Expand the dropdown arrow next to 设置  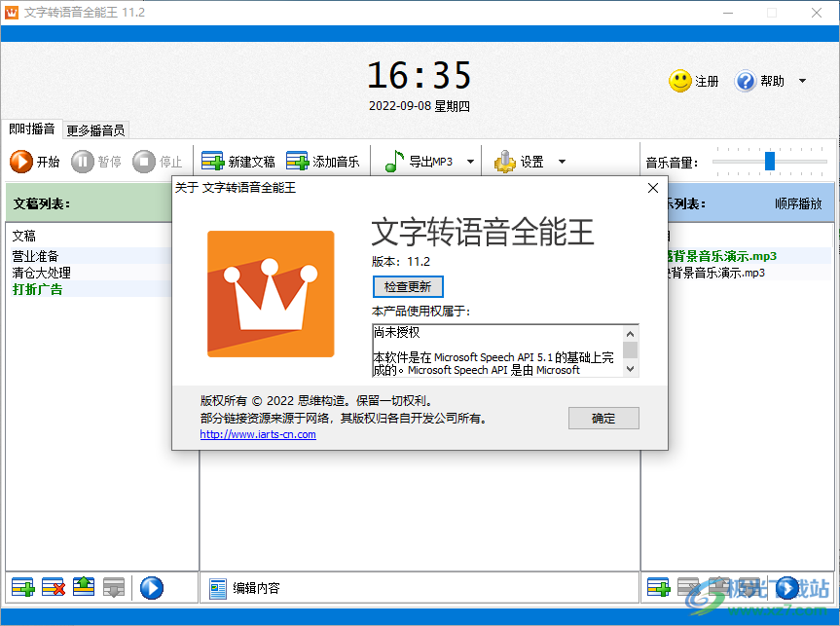(x=562, y=162)
